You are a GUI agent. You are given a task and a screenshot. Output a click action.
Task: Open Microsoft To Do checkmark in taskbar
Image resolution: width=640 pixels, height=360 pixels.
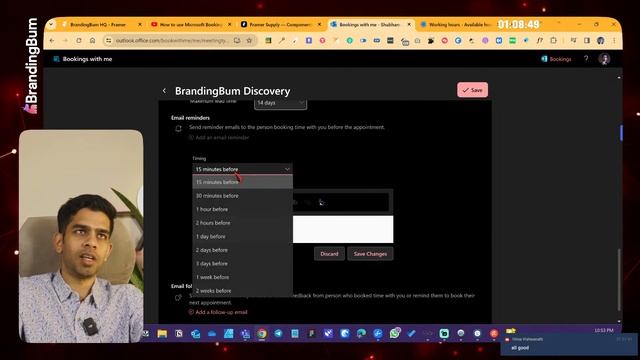click(x=411, y=333)
